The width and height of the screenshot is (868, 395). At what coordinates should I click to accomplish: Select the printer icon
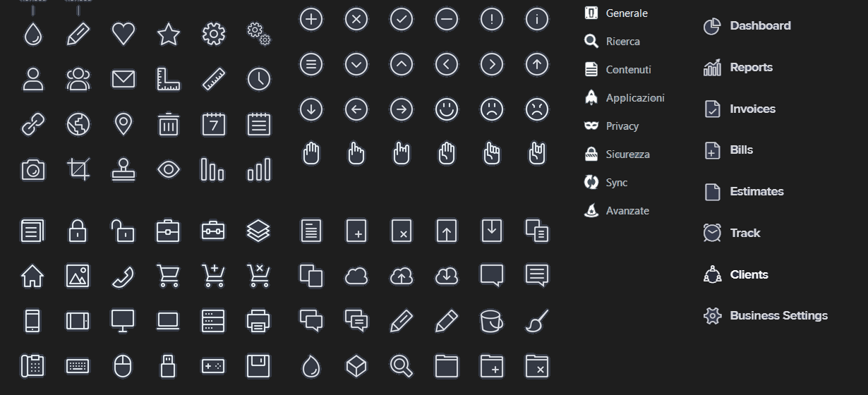point(259,321)
